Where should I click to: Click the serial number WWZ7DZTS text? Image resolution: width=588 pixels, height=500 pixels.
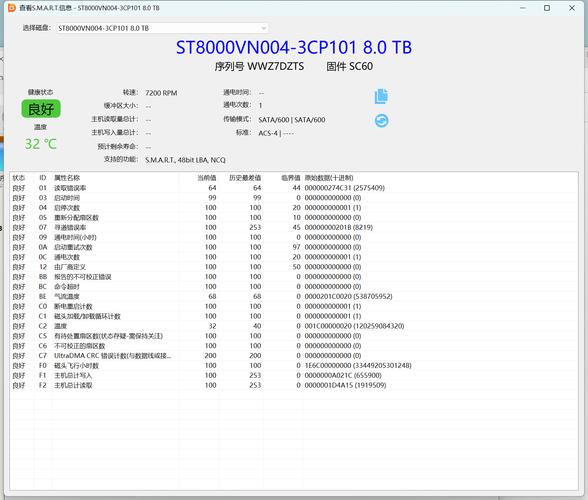coord(276,66)
